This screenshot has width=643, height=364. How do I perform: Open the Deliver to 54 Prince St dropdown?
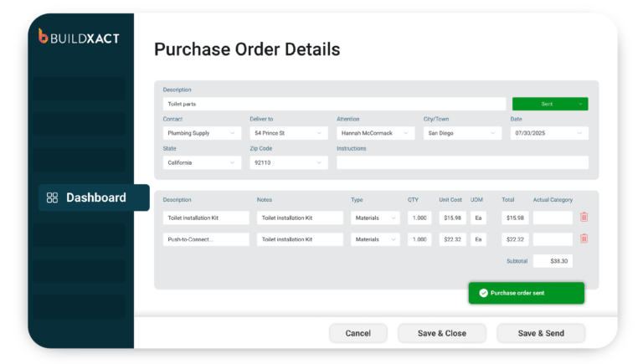point(319,133)
